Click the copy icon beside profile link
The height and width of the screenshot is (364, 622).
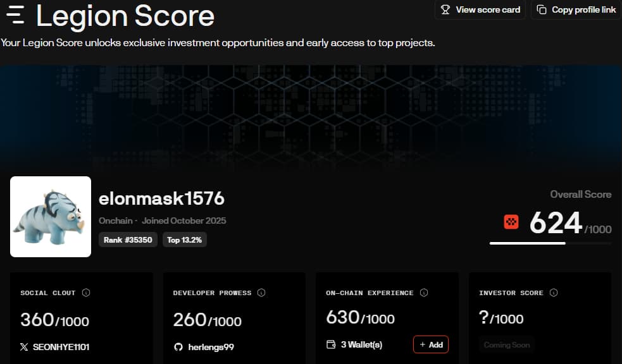(x=542, y=9)
